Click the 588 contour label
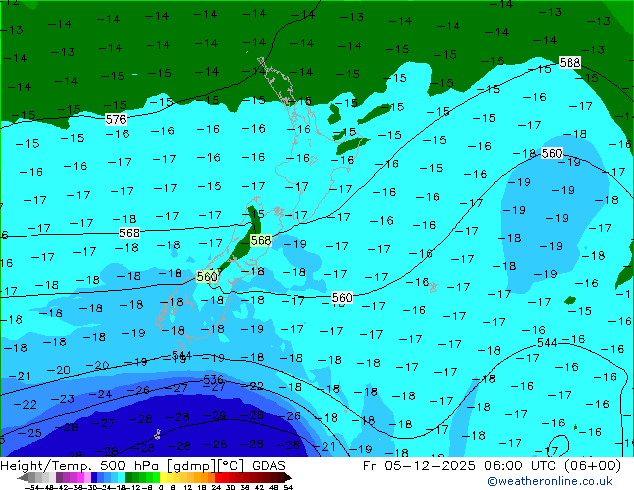 570,62
